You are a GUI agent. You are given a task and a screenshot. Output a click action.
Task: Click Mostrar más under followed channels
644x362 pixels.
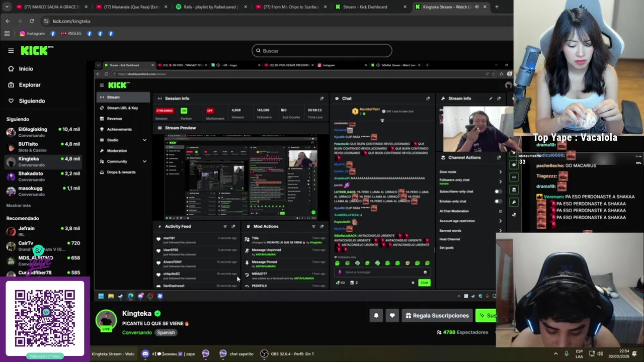click(x=19, y=206)
